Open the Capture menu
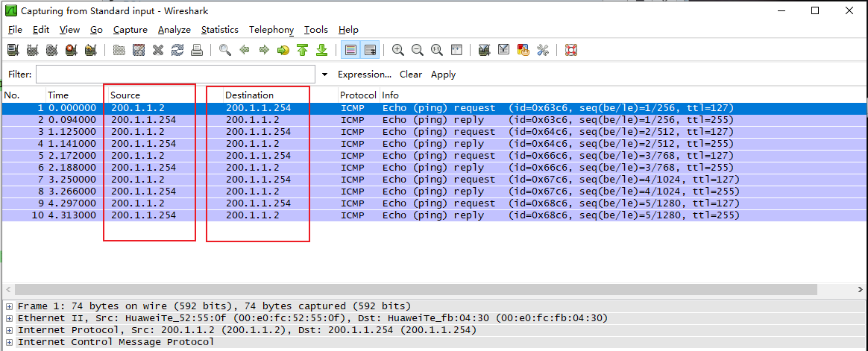Viewport: 868px width, 351px height. pyautogui.click(x=130, y=30)
